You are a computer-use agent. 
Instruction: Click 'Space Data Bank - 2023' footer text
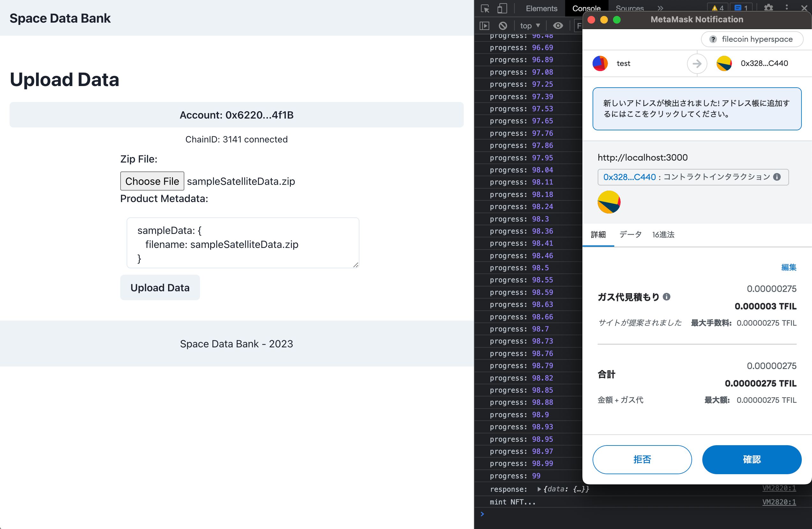point(236,344)
